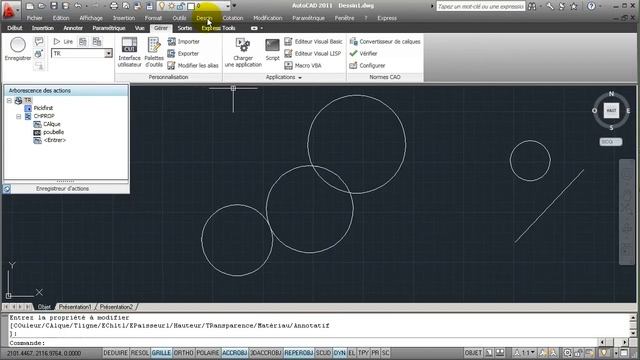Image resolution: width=640 pixels, height=360 pixels.
Task: Switch to the Annoter ribbon tab
Action: click(73, 28)
